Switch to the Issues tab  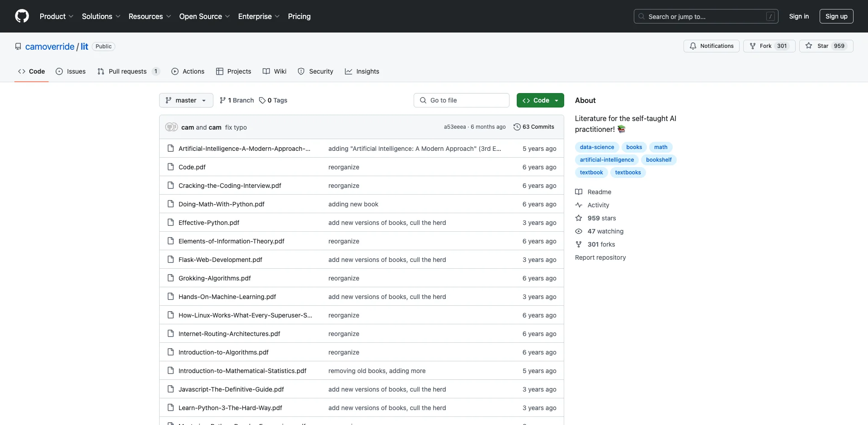point(71,71)
